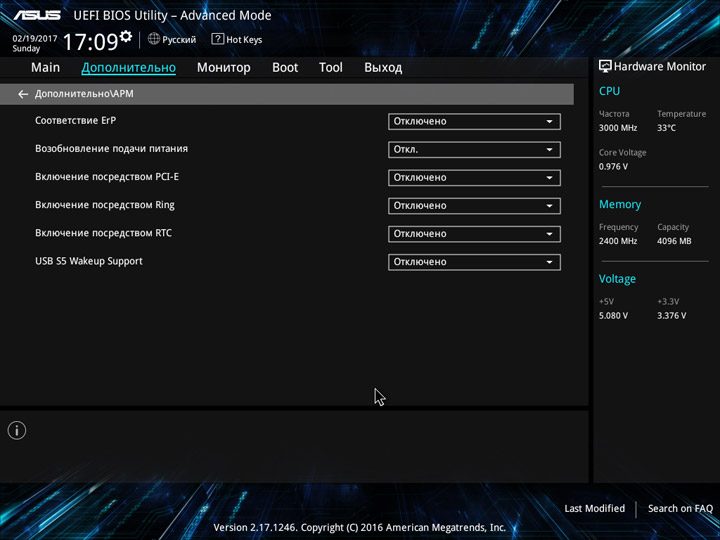Select Включение посредством PCI-E label

(x=107, y=177)
